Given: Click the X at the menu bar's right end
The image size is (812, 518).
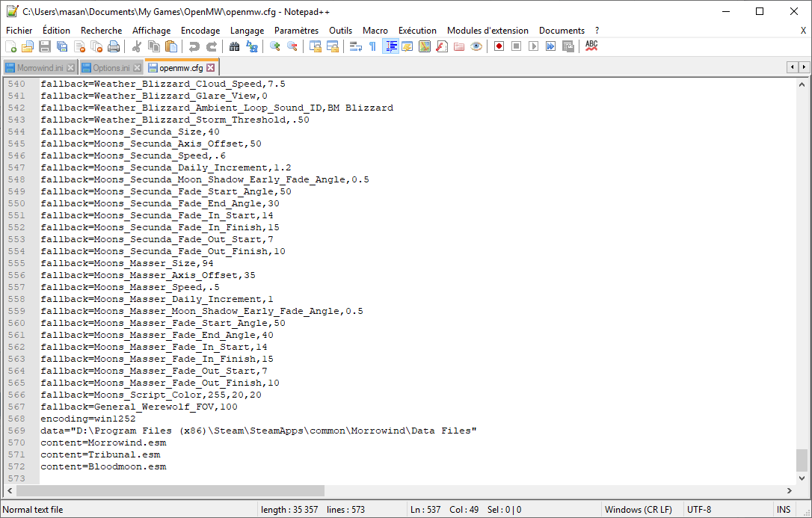Looking at the screenshot, I should [x=803, y=31].
